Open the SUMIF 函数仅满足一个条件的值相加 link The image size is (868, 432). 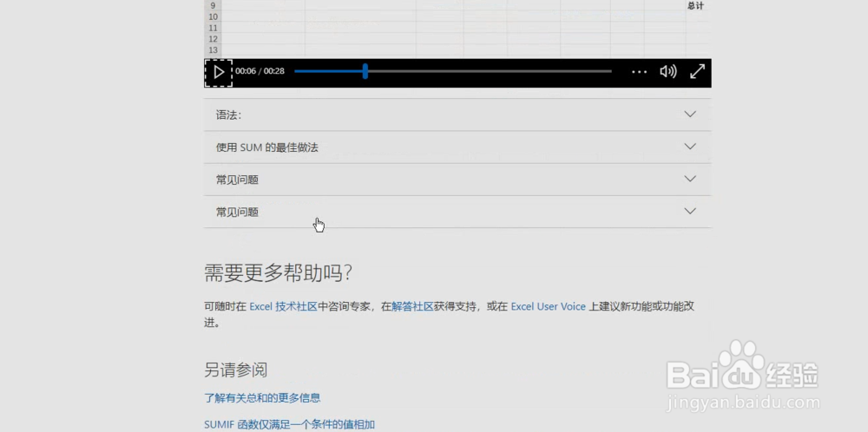click(x=290, y=425)
